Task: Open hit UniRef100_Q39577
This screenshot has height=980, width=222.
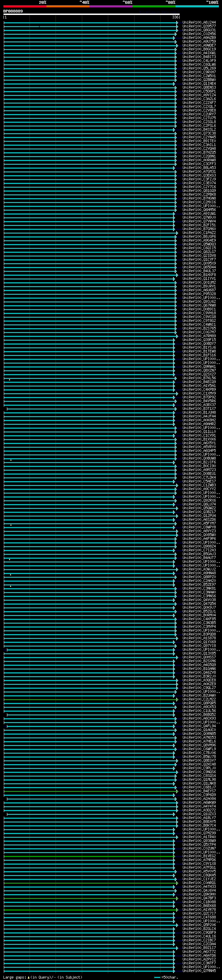Action: coord(199,26)
